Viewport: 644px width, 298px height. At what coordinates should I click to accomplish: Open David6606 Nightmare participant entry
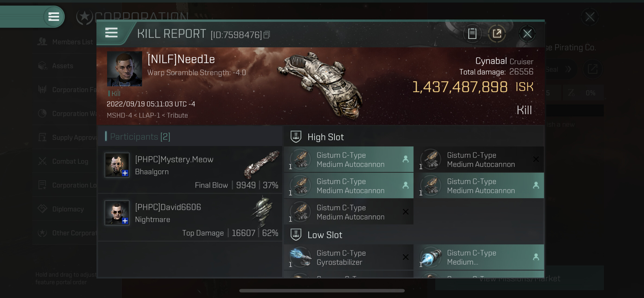(190, 217)
